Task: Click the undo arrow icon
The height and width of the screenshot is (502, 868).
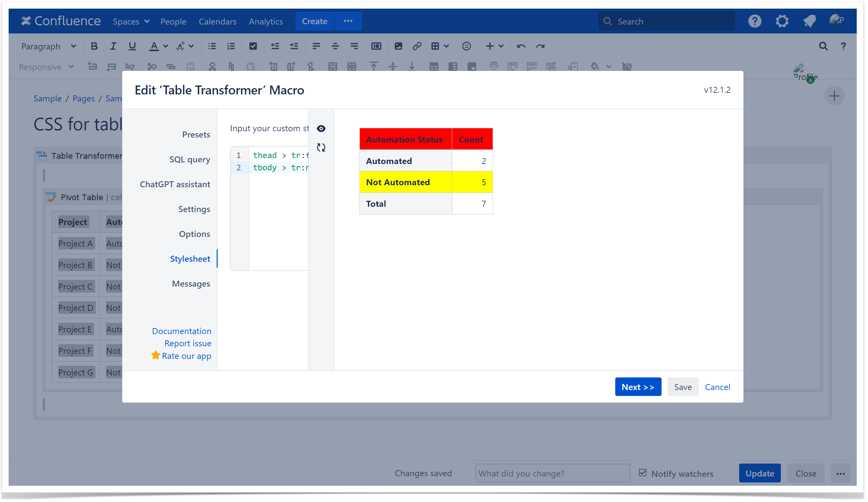Action: coord(521,46)
